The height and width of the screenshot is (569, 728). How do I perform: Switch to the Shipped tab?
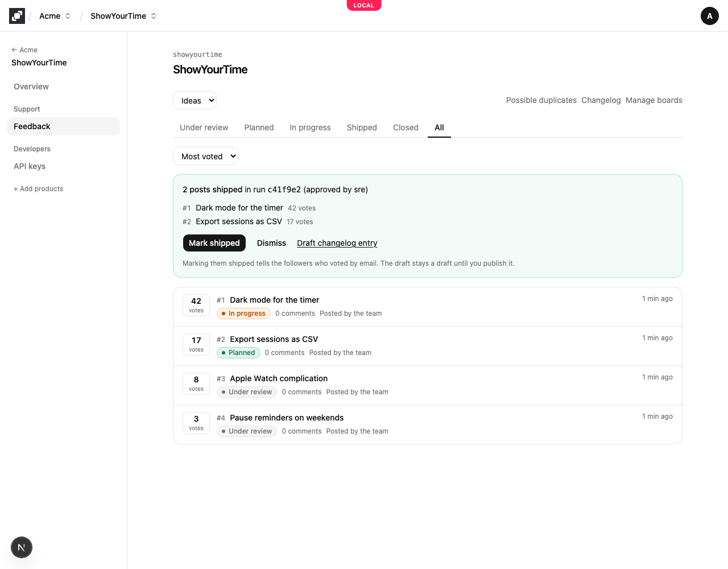(362, 127)
